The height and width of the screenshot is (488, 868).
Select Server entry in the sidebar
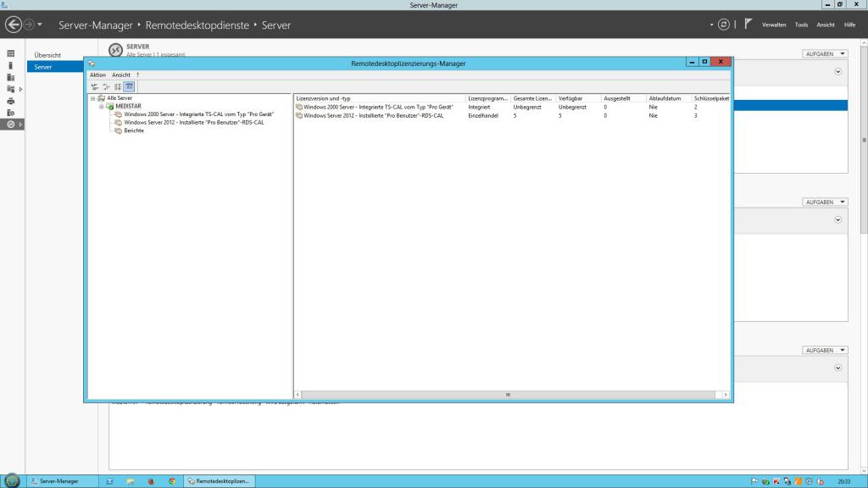point(55,67)
